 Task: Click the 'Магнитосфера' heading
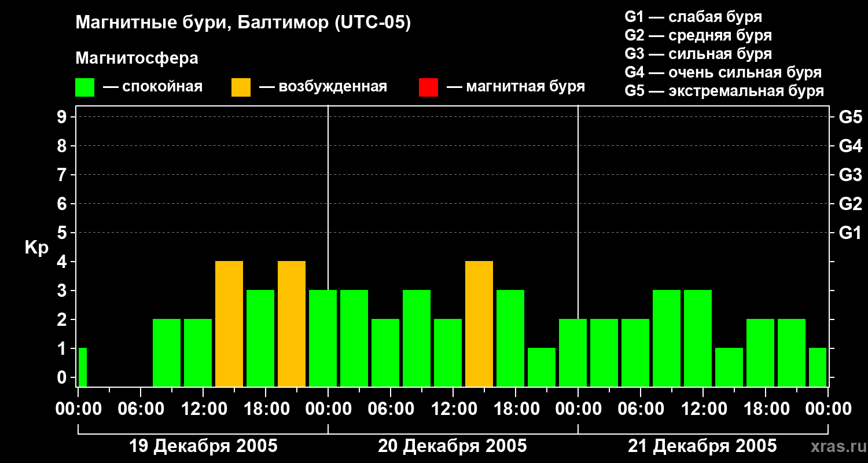(137, 58)
